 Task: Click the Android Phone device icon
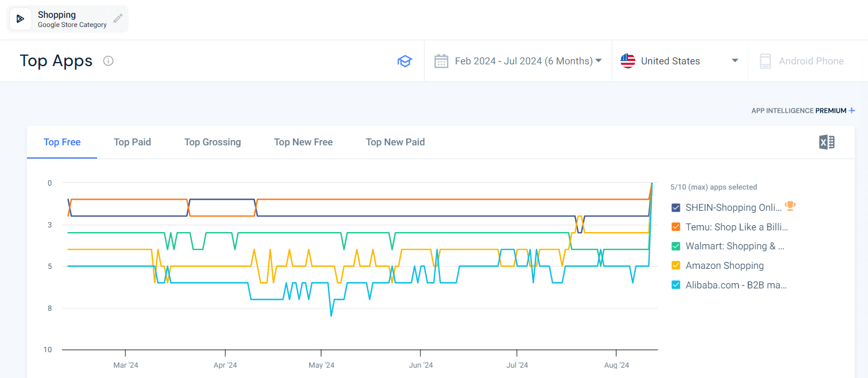pos(765,61)
